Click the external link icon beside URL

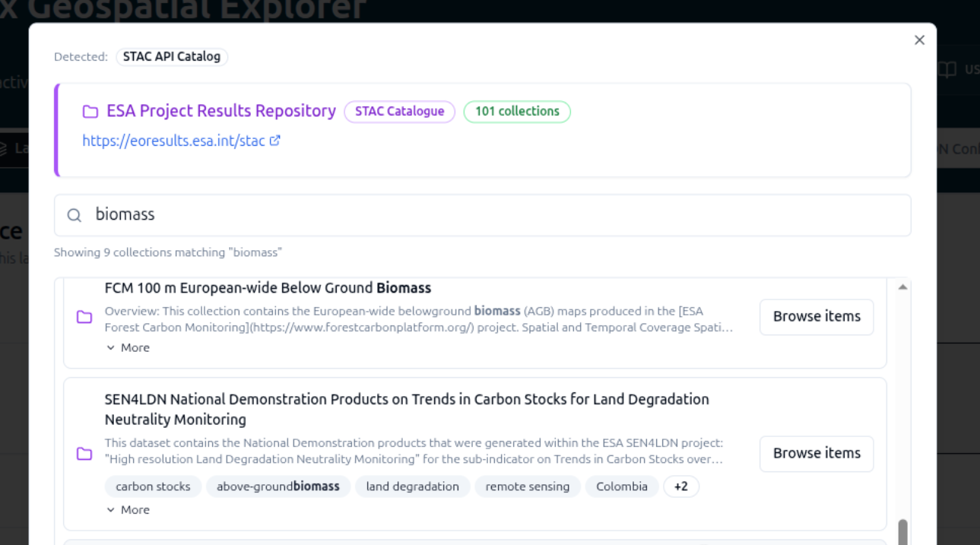pos(275,141)
